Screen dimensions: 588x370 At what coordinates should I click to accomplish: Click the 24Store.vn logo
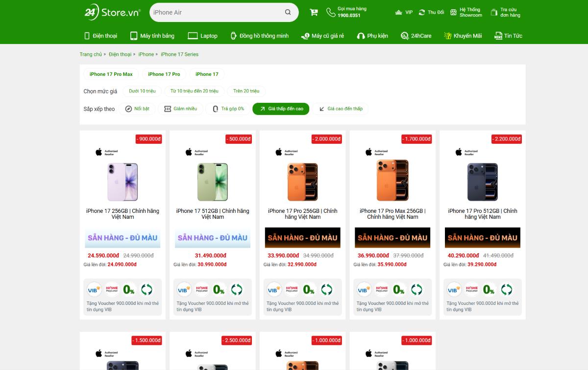tap(112, 12)
